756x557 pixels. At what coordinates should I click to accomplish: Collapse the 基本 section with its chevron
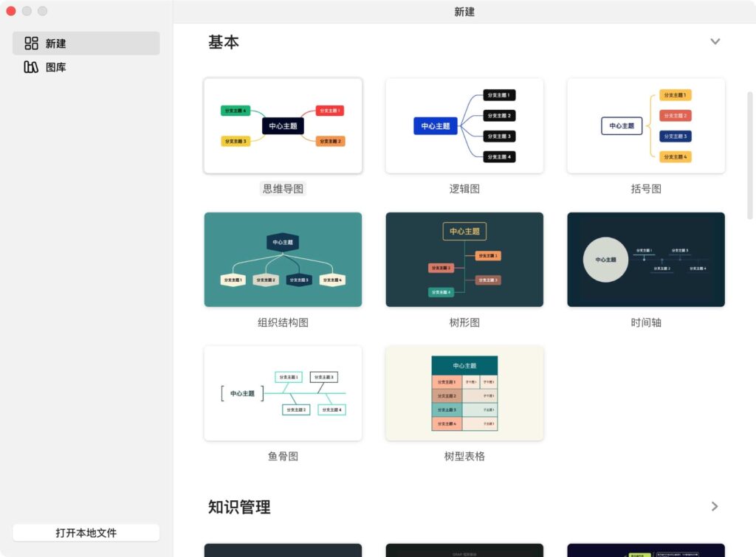click(715, 41)
